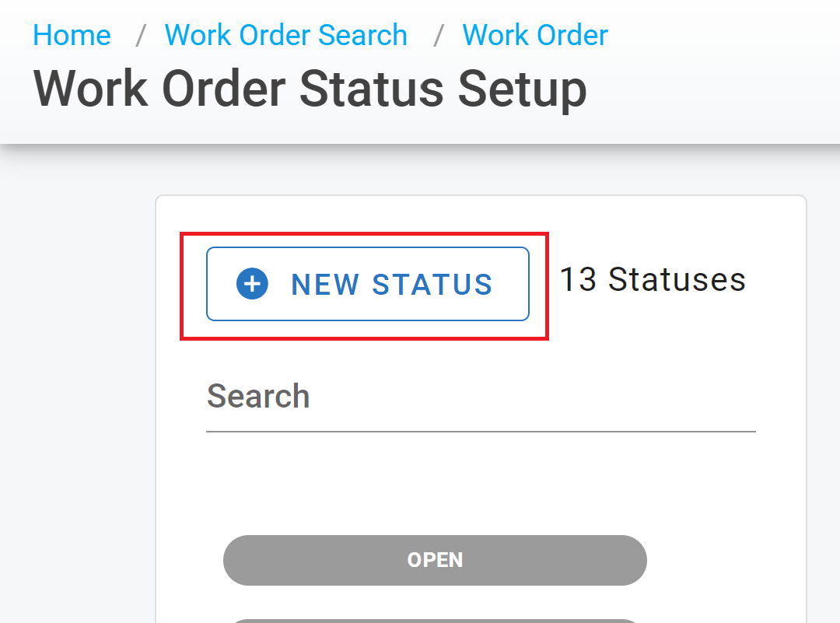Click the blue plus circle icon
Screen dimensions: 840x623
252,283
